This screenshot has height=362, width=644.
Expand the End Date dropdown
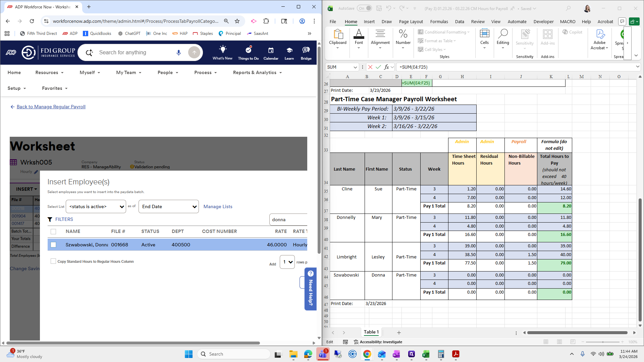(x=169, y=207)
